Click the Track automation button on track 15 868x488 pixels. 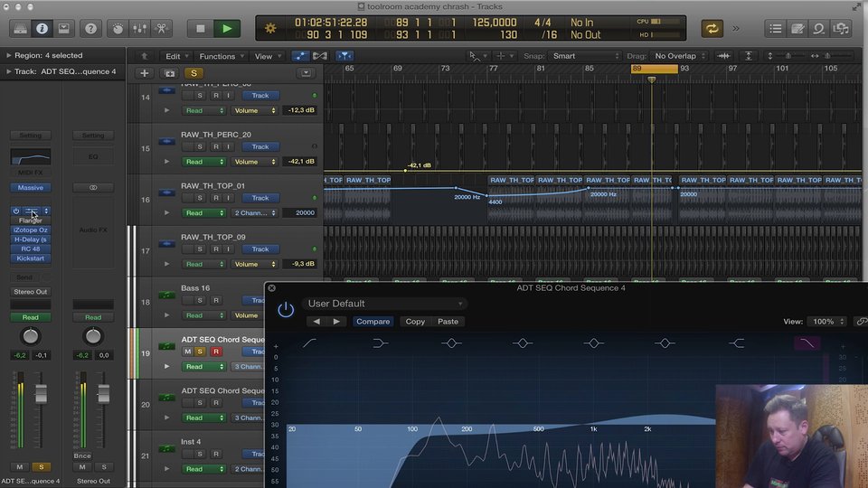click(x=260, y=146)
